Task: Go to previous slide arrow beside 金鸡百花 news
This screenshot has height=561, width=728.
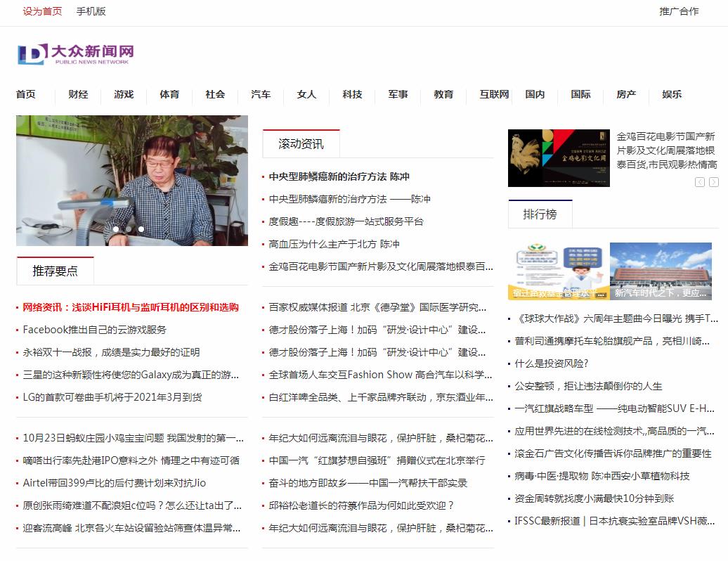Action: point(700,182)
